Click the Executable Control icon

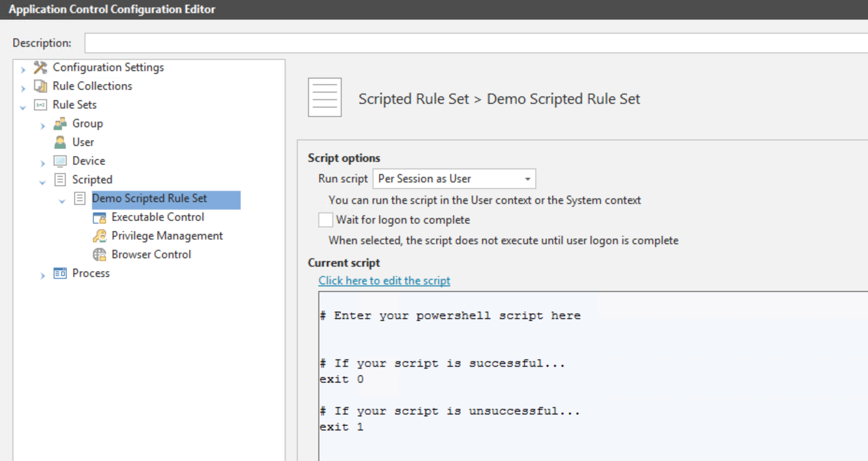click(x=99, y=217)
